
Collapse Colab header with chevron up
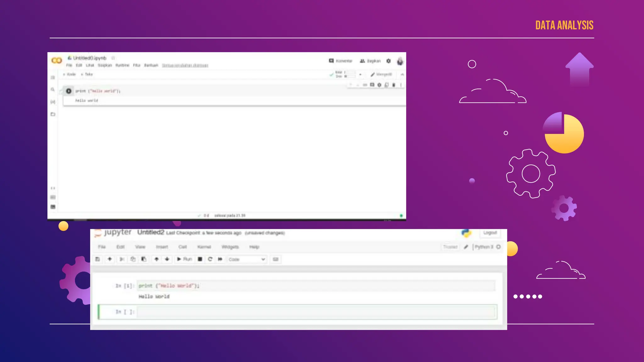(402, 74)
